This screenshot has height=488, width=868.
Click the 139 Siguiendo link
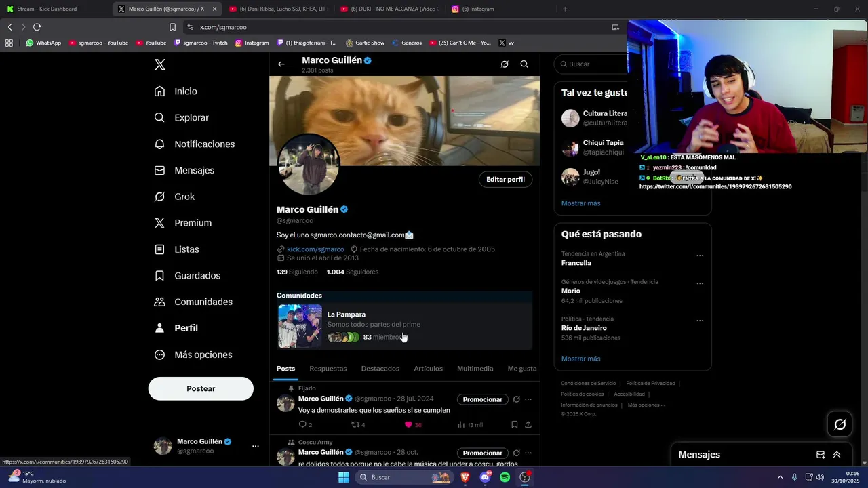[x=297, y=272]
